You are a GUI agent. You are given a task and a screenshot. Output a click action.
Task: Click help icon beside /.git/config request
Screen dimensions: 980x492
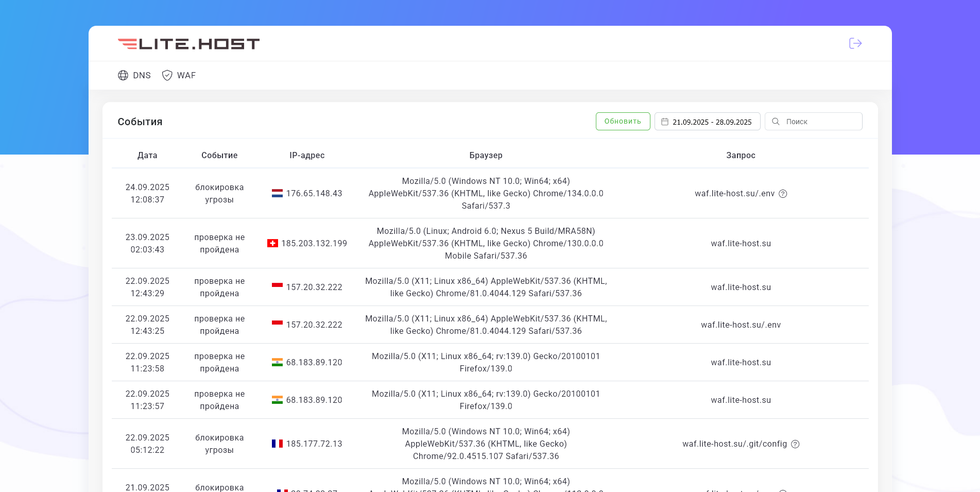point(795,444)
